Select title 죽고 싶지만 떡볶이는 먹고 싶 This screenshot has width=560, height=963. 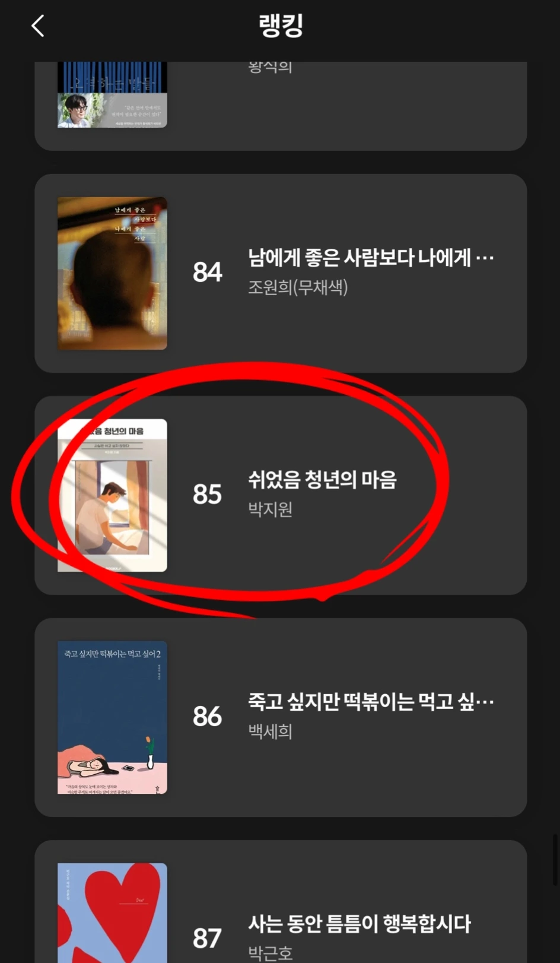[371, 702]
